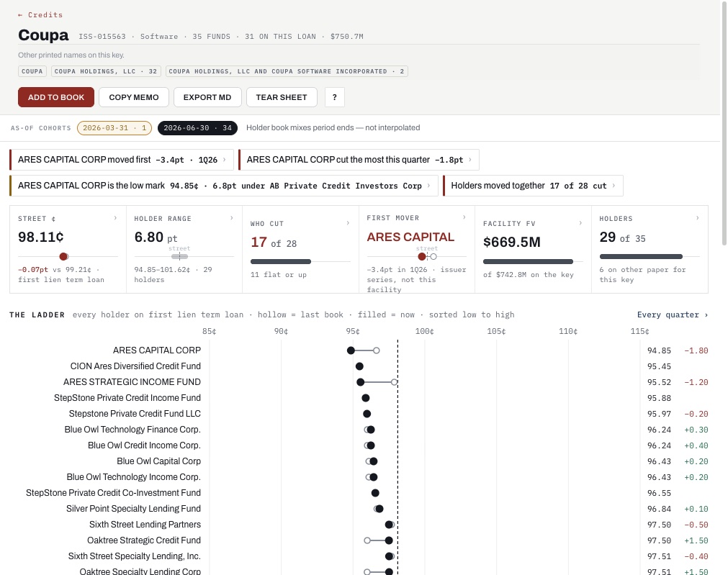Switch to the 2026-03-31 cohort
The height and width of the screenshot is (575, 728).
[114, 127]
